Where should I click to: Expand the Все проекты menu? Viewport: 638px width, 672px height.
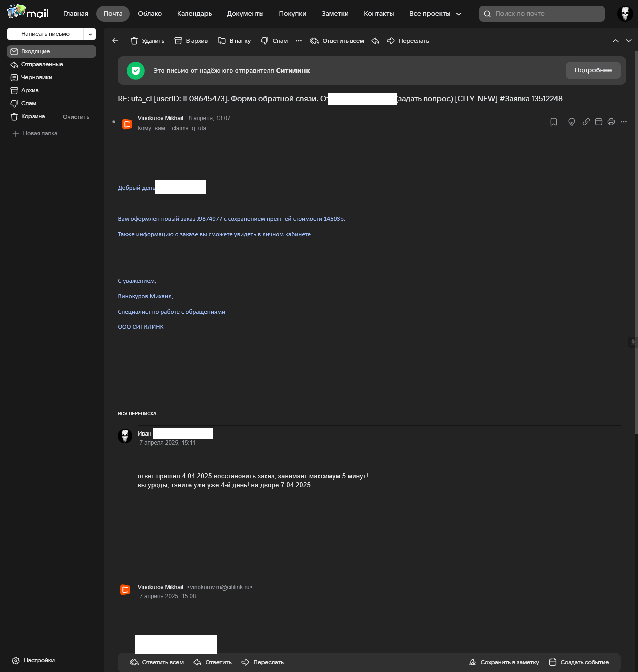click(x=435, y=14)
